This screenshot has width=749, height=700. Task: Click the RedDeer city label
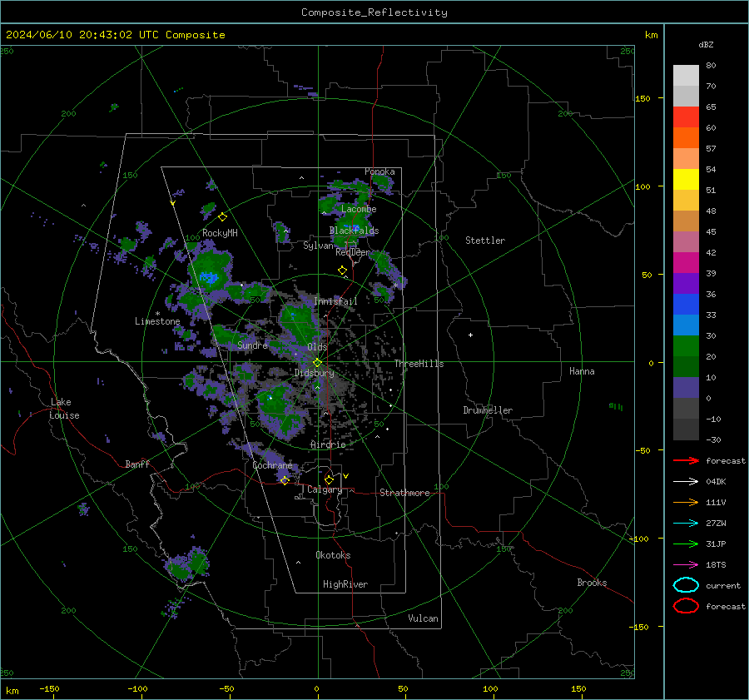pos(353,252)
